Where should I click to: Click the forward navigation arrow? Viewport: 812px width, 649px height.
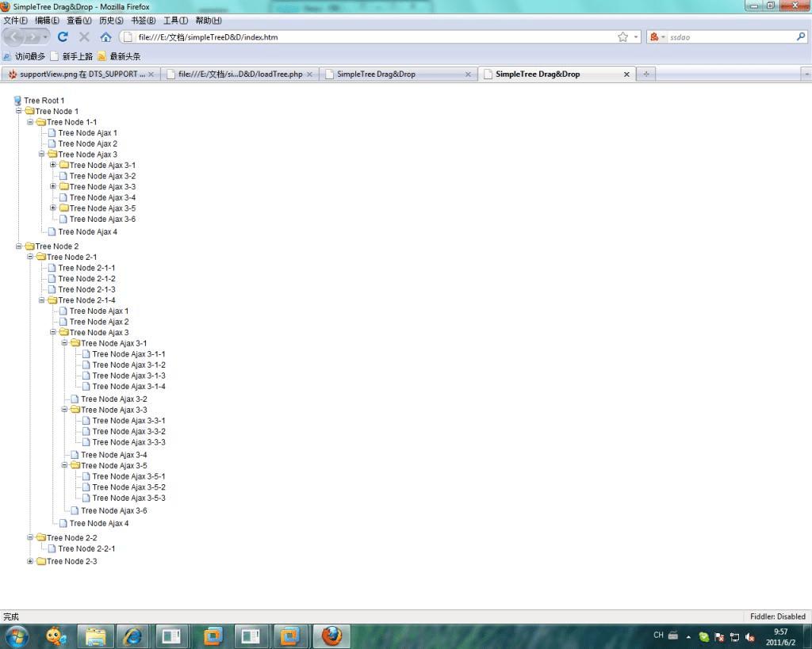click(32, 37)
